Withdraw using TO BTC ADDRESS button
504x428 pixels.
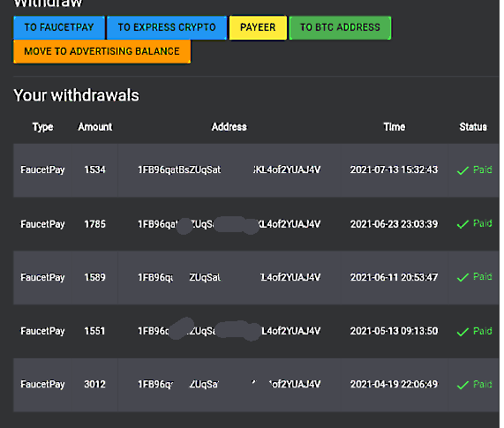point(340,27)
